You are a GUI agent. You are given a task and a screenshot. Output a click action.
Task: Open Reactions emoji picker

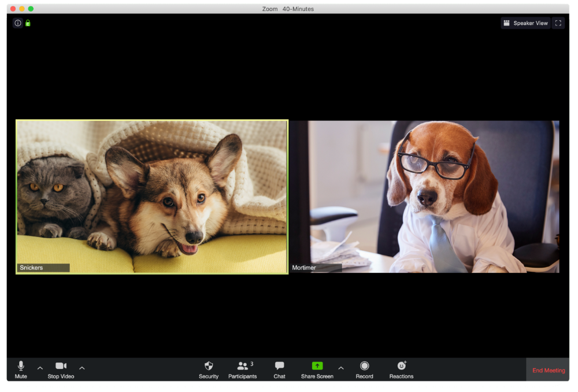402,370
